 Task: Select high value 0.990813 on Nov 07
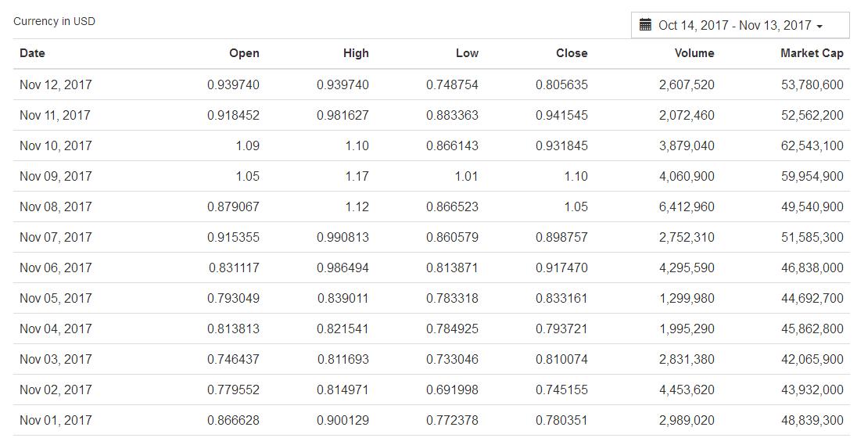pos(343,237)
